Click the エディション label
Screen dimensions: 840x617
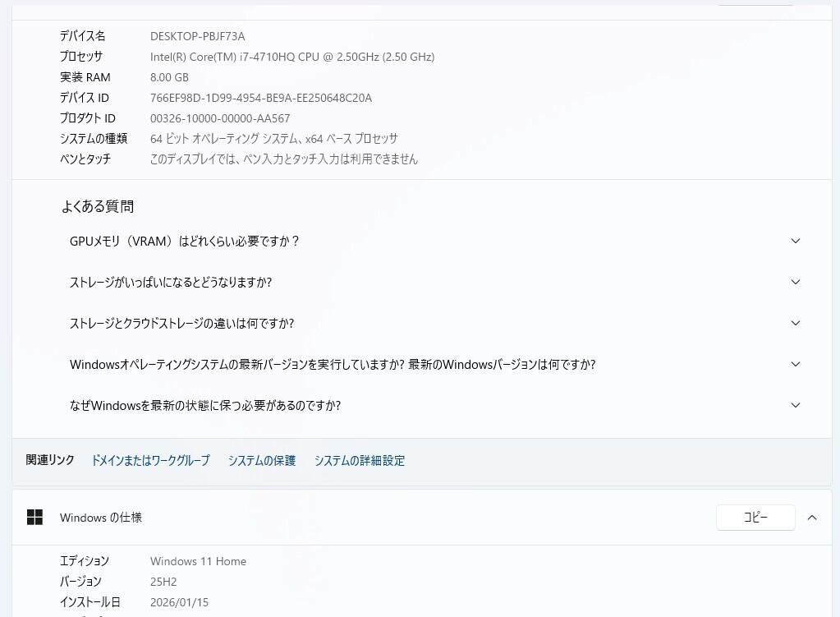point(84,561)
